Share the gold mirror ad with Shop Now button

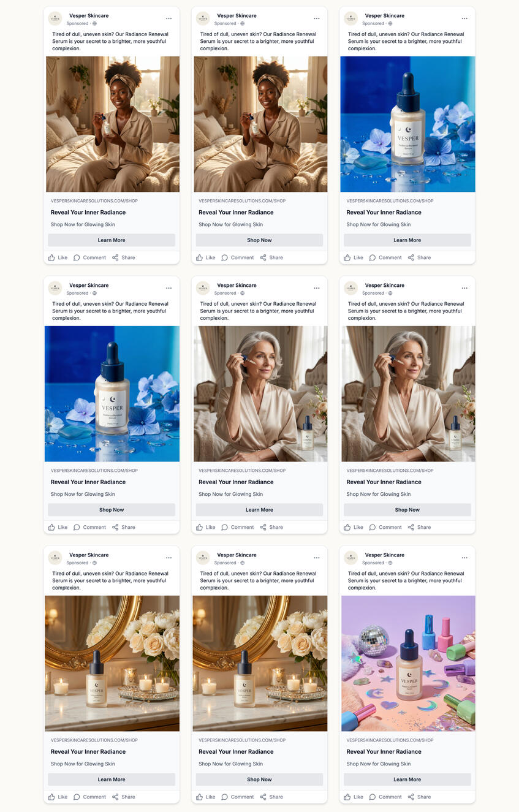coord(271,797)
